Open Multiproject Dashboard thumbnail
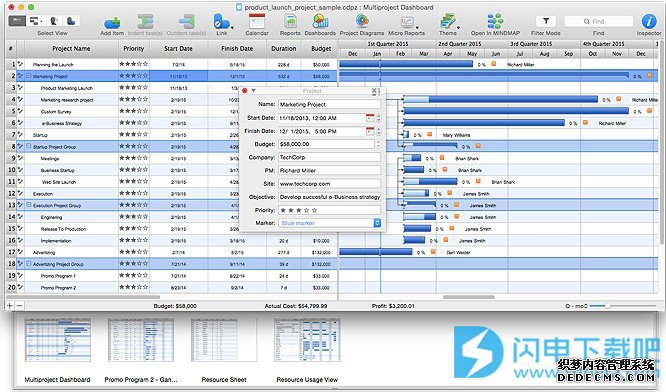The width and height of the screenshot is (666, 392). point(57,340)
